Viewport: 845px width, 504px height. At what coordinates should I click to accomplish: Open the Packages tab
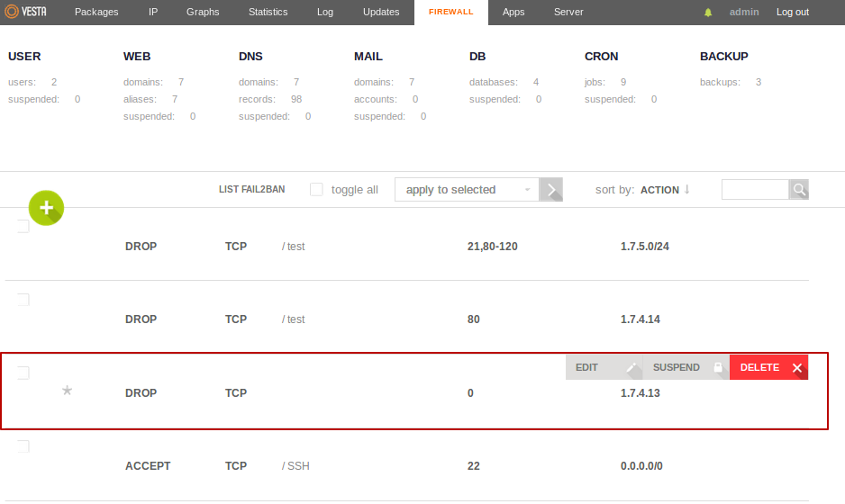[x=96, y=13]
